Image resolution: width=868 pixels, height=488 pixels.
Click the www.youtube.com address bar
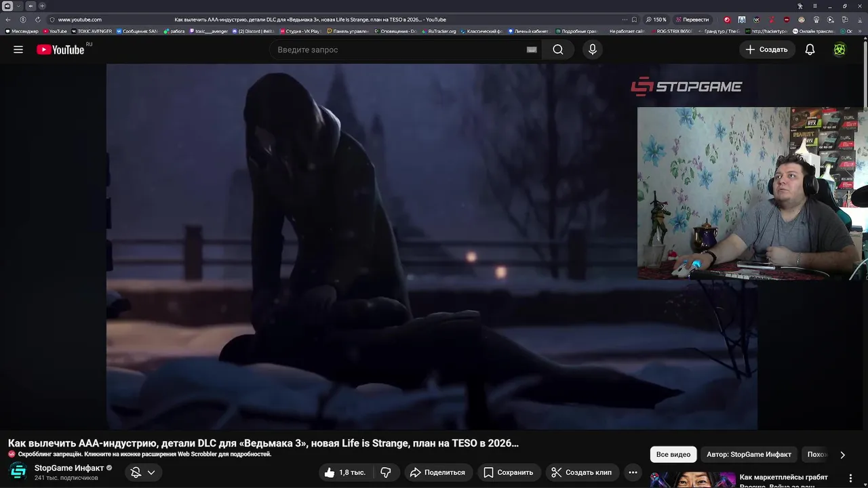click(80, 20)
